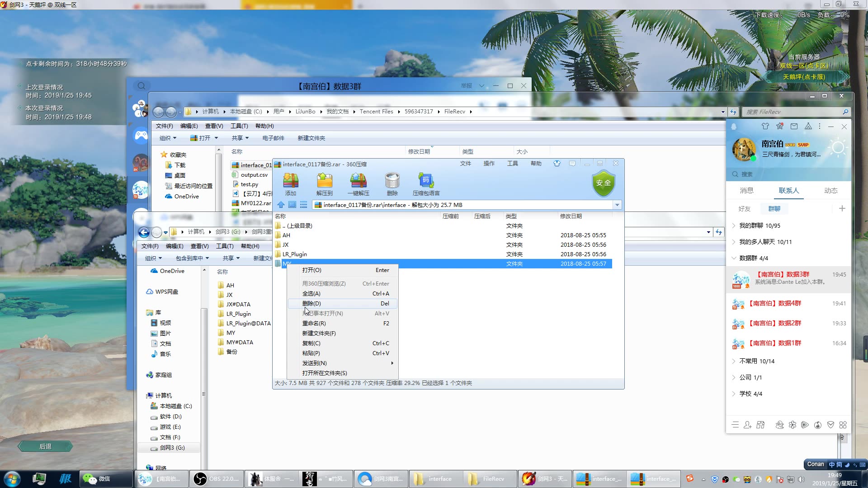Click the green 安全 shield icon
This screenshot has height=488, width=868.
coord(603,183)
